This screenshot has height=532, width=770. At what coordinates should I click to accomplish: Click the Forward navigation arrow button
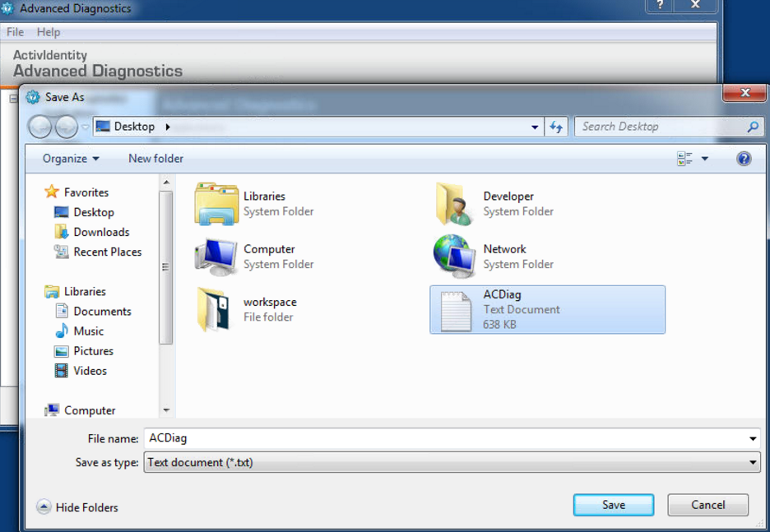[x=67, y=127]
